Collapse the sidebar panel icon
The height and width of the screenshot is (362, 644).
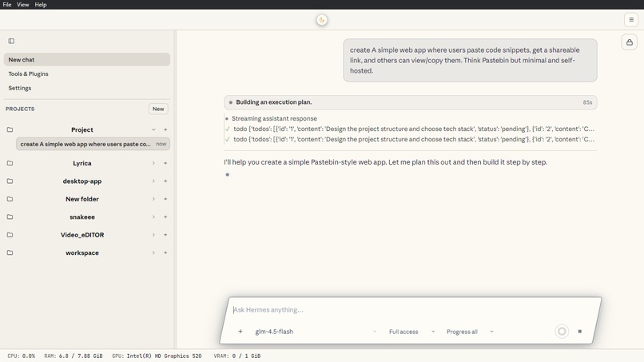(x=11, y=41)
